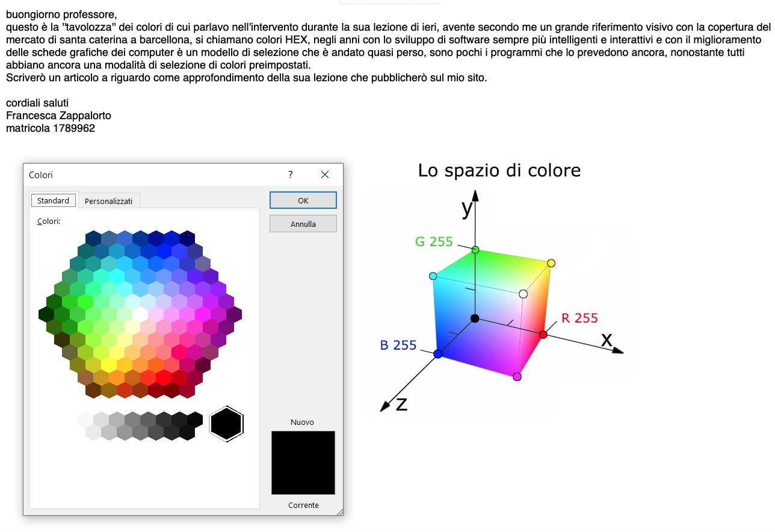775x532 pixels.
Task: Confirm color choice with OK
Action: click(303, 200)
